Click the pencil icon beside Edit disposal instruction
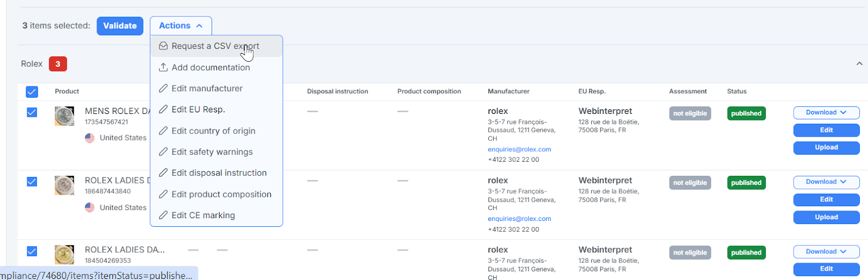This screenshot has width=868, height=280. tap(163, 173)
